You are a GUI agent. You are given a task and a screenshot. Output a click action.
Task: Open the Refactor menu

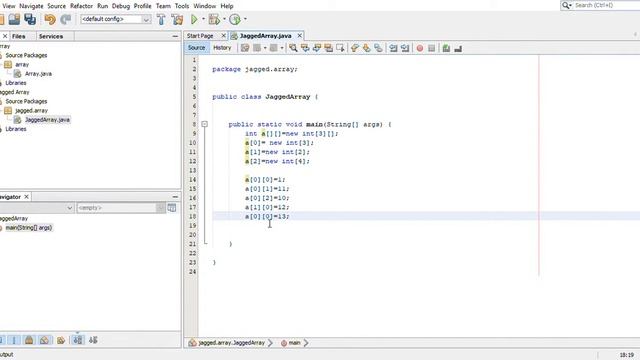pos(81,6)
